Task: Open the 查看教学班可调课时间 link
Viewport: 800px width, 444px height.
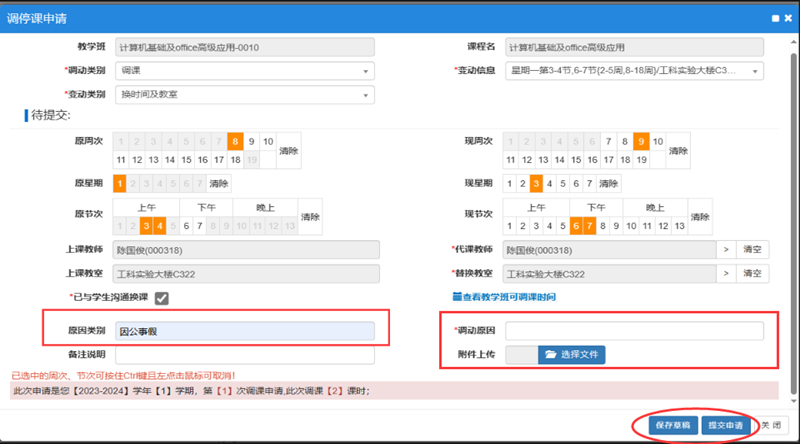Action: click(503, 297)
